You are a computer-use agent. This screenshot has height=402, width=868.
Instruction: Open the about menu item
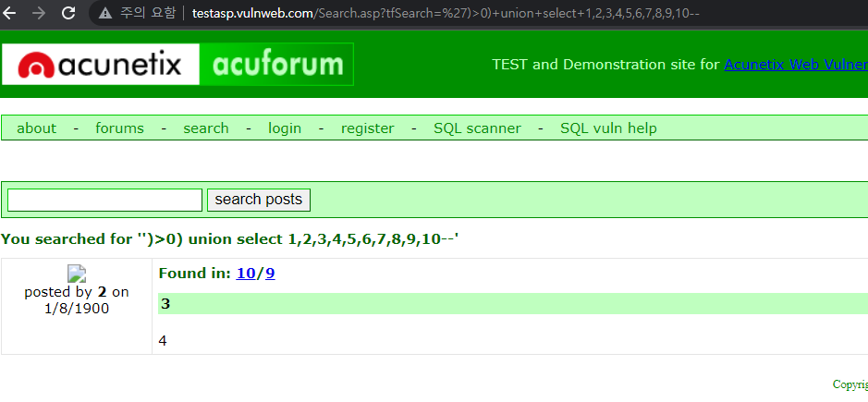[37, 128]
